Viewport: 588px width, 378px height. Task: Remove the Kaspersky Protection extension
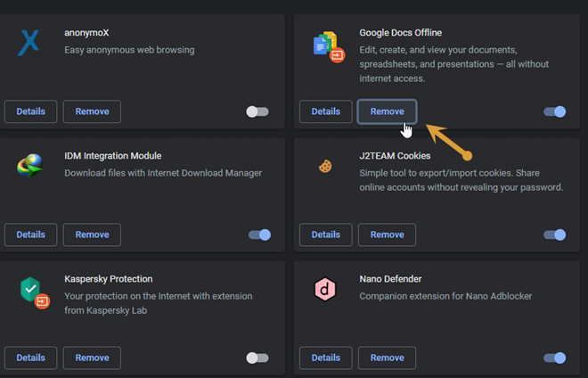[92, 357]
